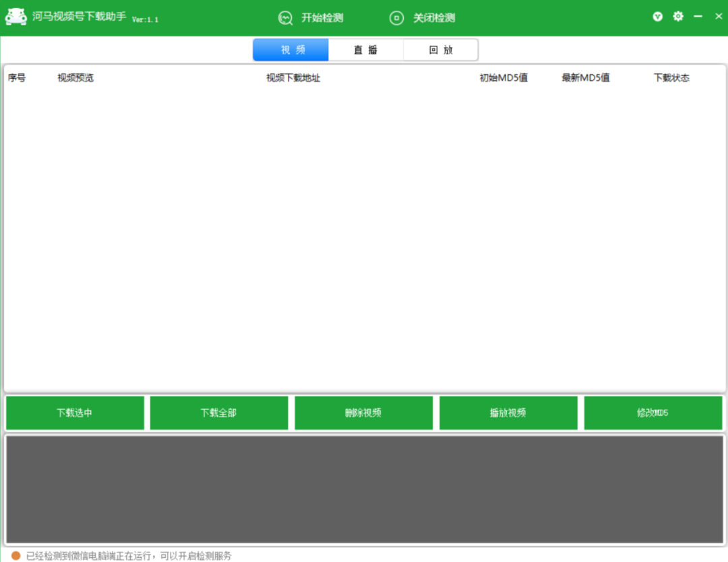Viewport: 728px width, 562px height.
Task: Click the 开始检测 start detection icon
Action: click(x=285, y=18)
